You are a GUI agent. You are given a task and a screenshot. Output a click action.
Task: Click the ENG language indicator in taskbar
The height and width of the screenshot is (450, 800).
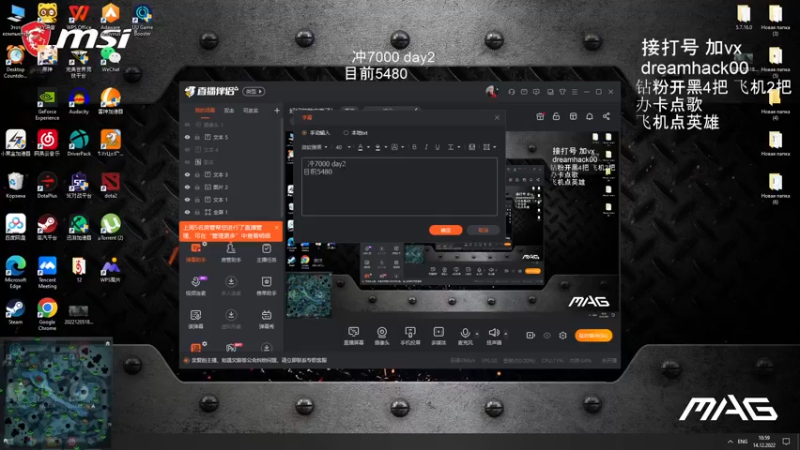[x=742, y=441]
